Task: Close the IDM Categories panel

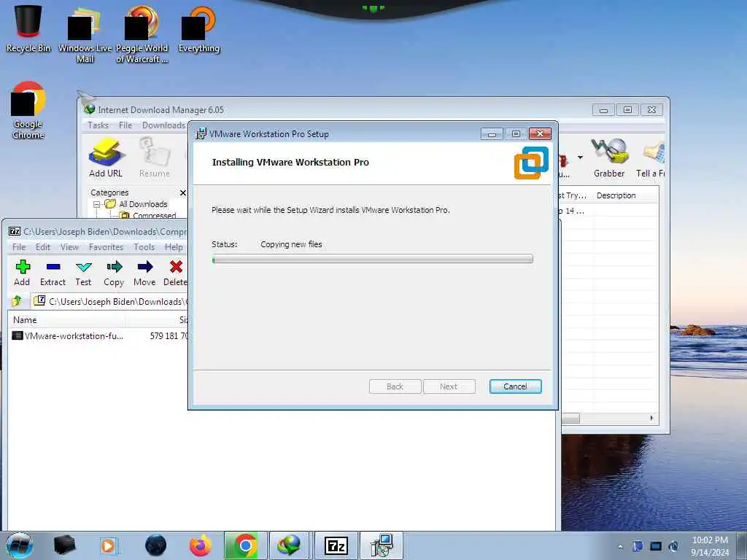Action: click(183, 192)
